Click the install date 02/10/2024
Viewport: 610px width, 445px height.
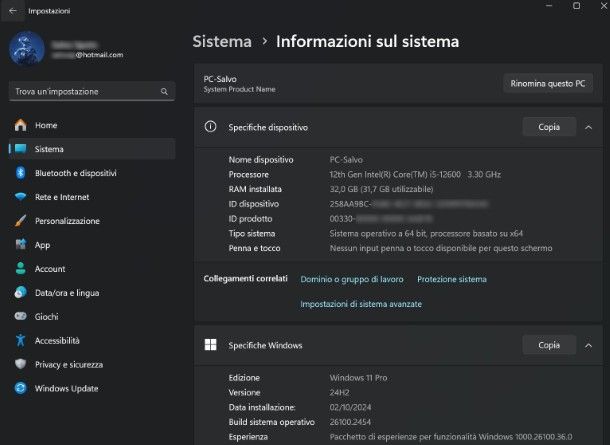click(x=350, y=407)
